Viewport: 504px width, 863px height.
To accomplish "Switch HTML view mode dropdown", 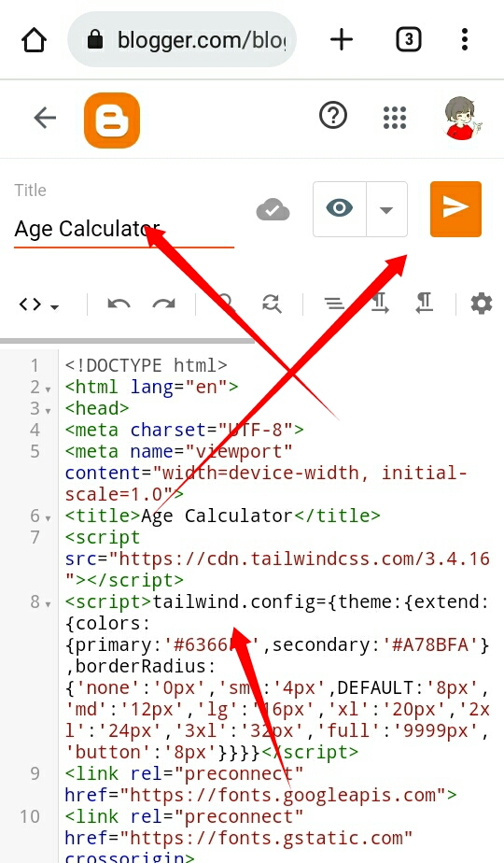I will click(x=38, y=304).
